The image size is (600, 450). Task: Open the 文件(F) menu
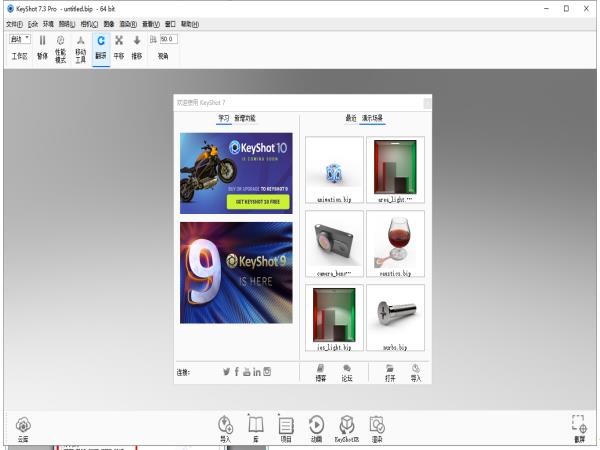click(14, 24)
